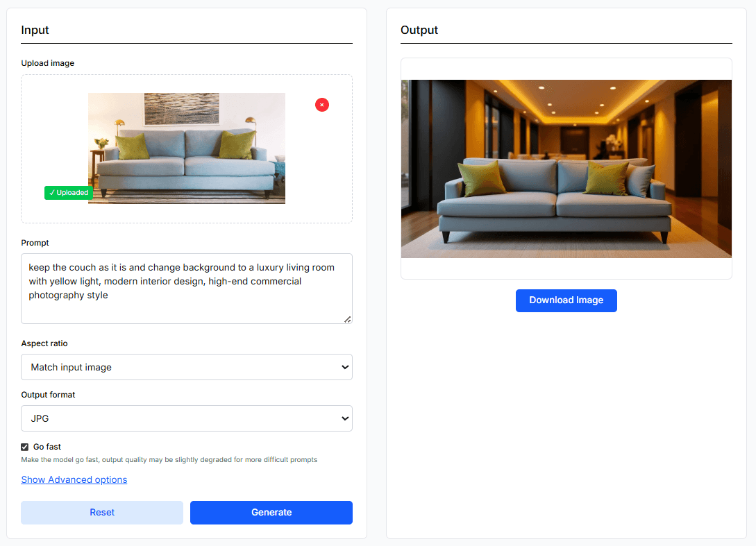Viewport: 756px width, 546px height.
Task: Click the Go fast description hint text
Action: click(169, 459)
